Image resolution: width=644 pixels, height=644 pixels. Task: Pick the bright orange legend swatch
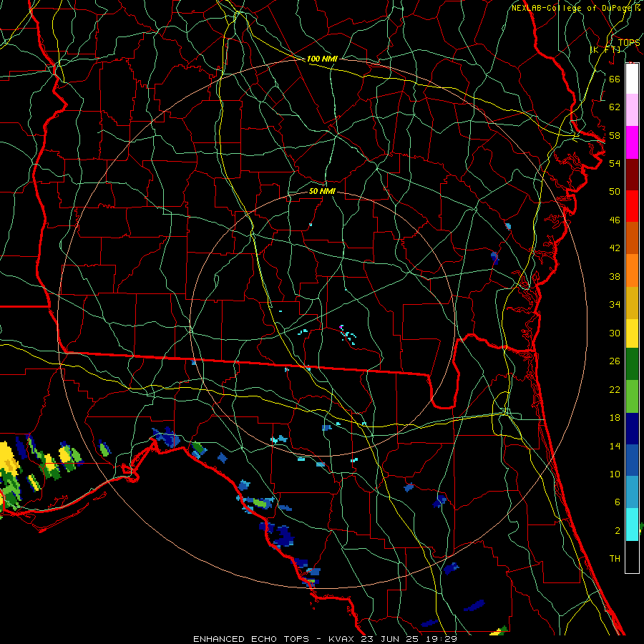(x=632, y=270)
